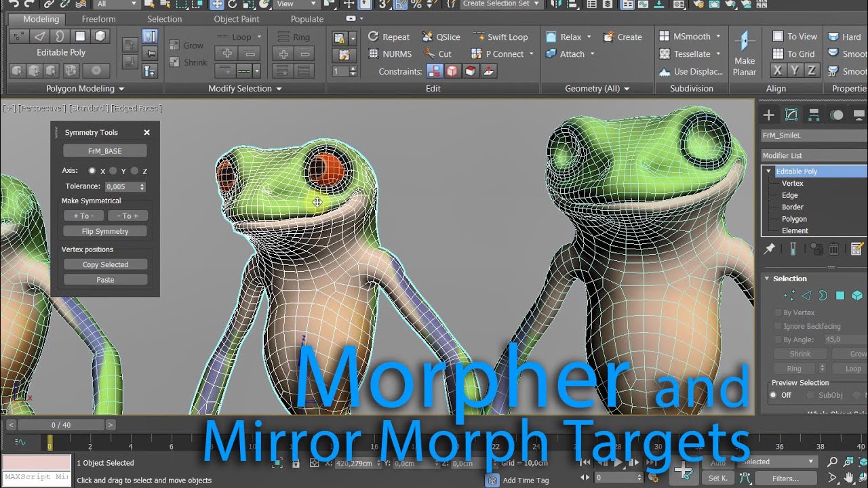Open the Modify command panel tab

coord(791,115)
